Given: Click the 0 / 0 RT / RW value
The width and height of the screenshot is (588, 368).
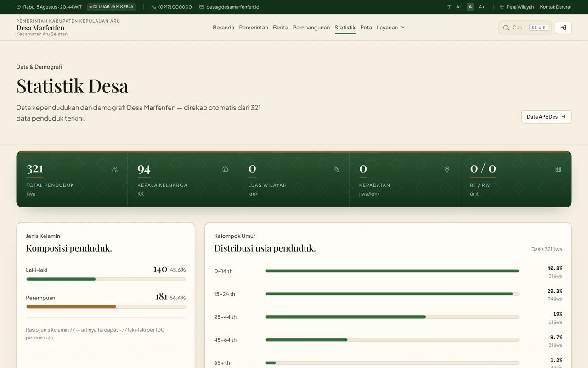Looking at the screenshot, I should 483,168.
